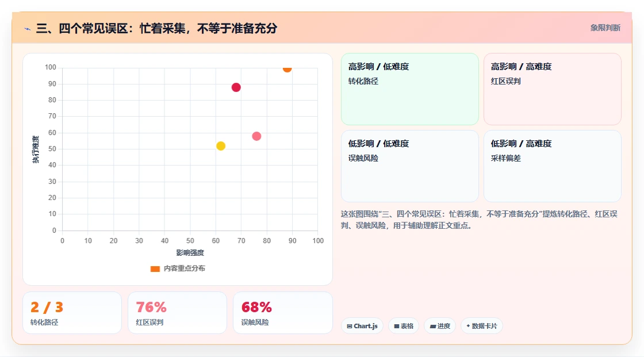Click the icon in the 进度 tag
Screen dimensions: 644x357
433,326
